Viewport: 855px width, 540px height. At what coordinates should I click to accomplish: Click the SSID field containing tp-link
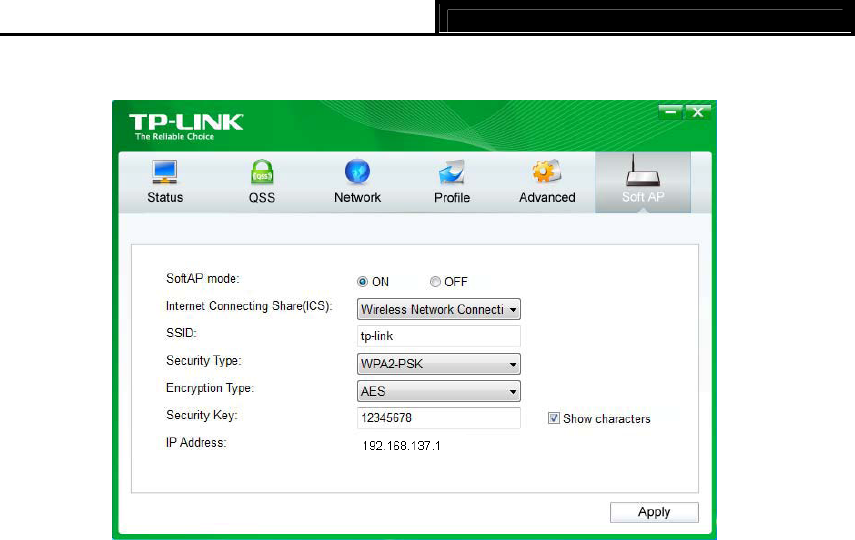click(439, 336)
